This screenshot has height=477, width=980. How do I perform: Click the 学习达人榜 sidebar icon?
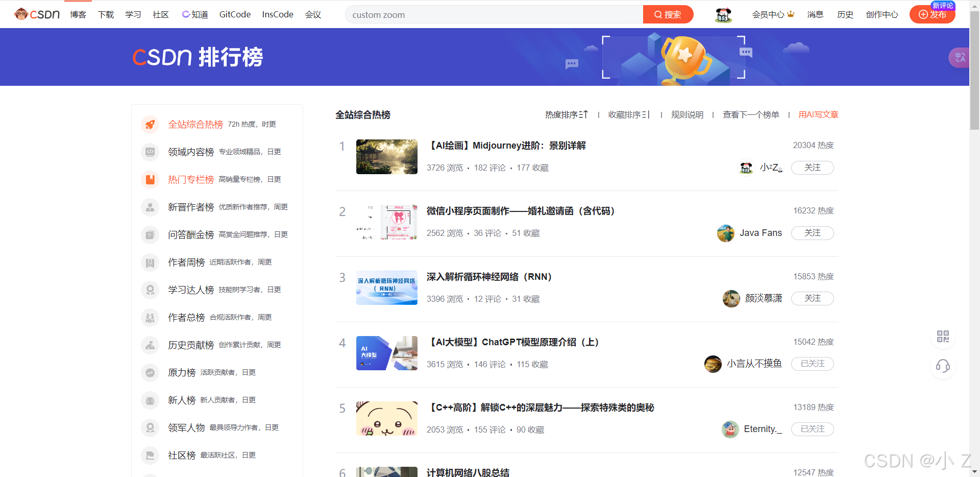(x=150, y=290)
